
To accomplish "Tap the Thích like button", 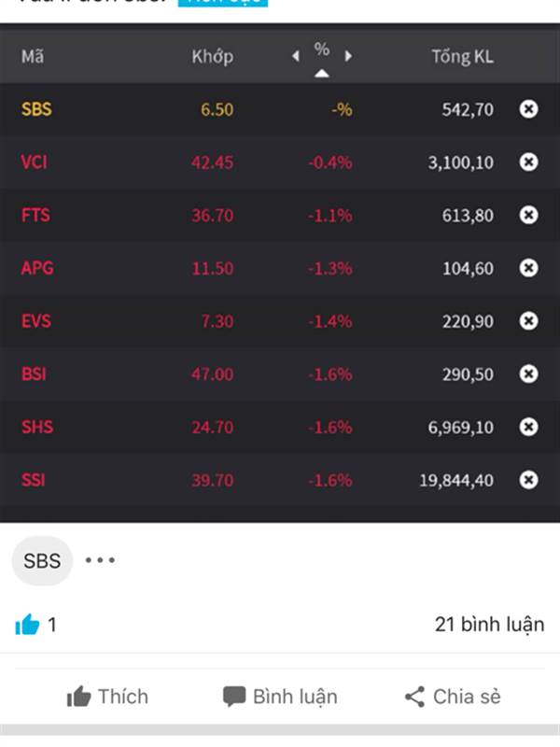I will tap(107, 697).
